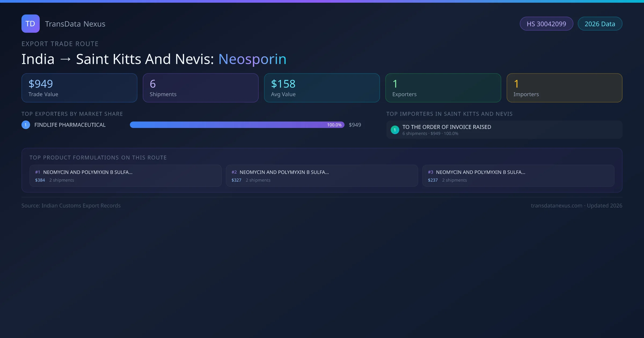Click the TD logo icon
644x338 pixels.
[x=30, y=24]
